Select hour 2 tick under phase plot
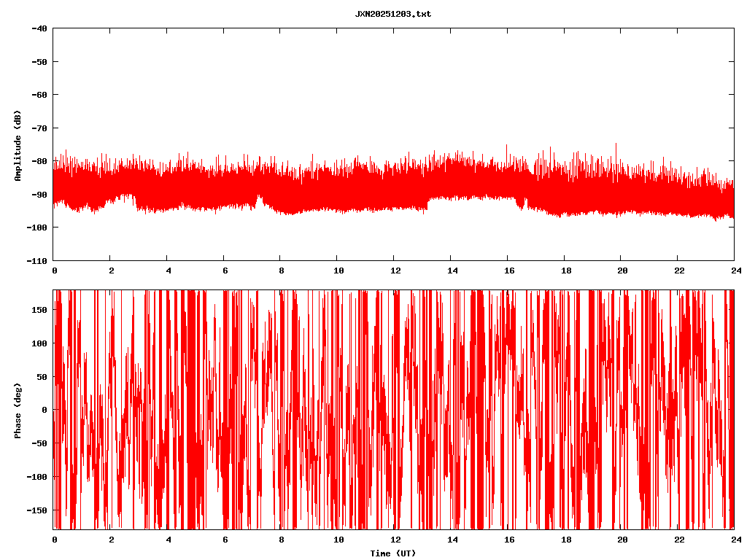Screen dimensions: 747x560 (111, 540)
